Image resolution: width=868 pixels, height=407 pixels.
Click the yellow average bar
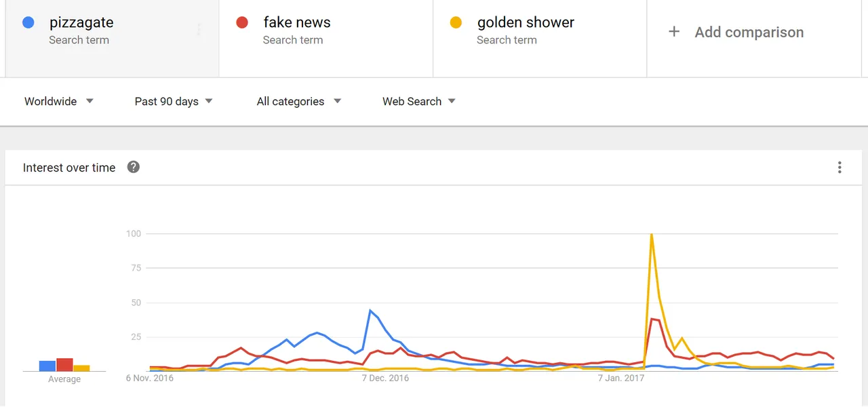pos(81,368)
